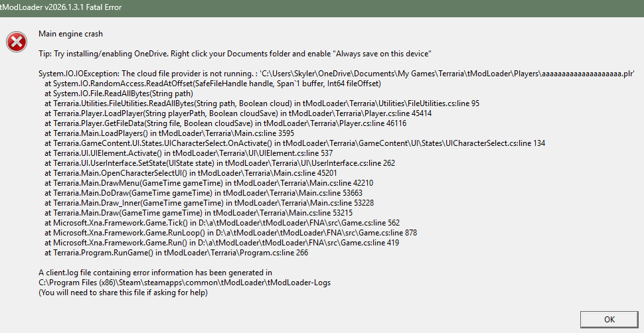
Task: Click the RandomAccess.ReadAtOffset stack line
Action: point(213,84)
